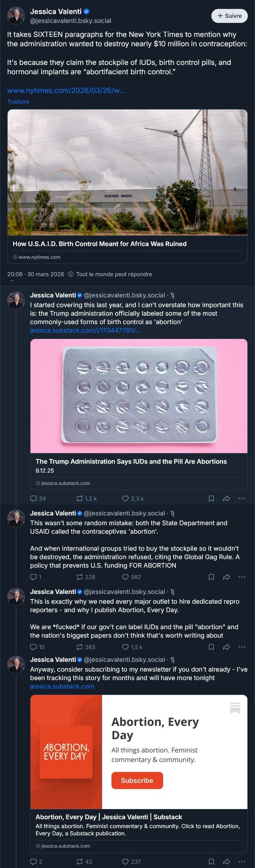Like the post with 2,3 k likes
The height and width of the screenshot is (868, 255).
pyautogui.click(x=125, y=498)
